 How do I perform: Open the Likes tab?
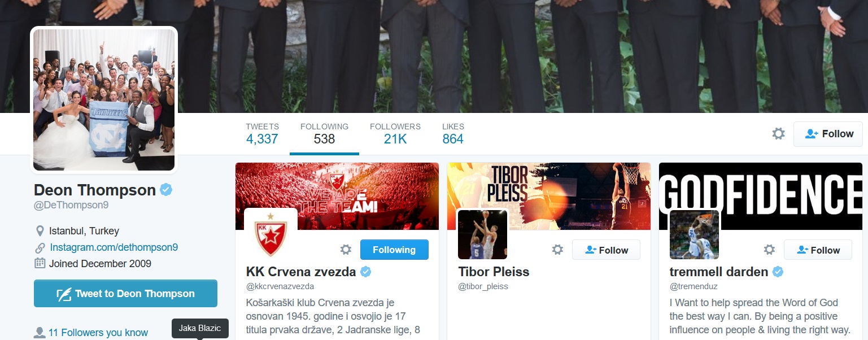pos(453,133)
